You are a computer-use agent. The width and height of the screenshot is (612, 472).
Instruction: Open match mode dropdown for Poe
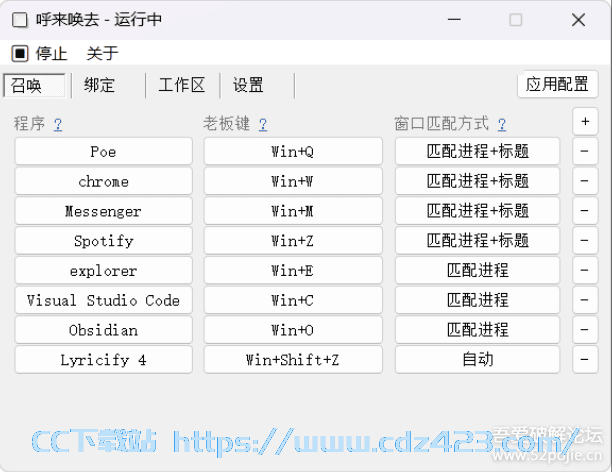[477, 151]
